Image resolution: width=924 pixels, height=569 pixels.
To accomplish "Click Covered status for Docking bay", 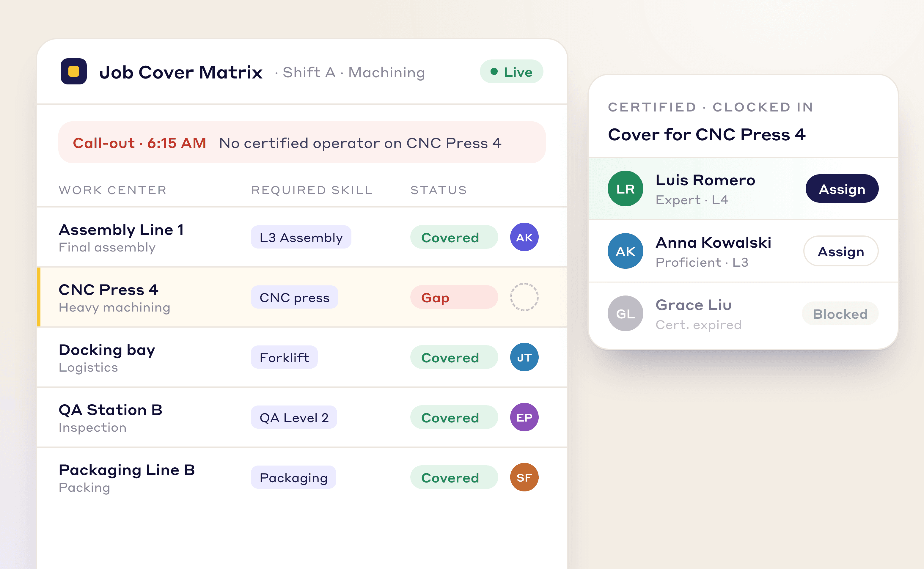I will [x=454, y=357].
